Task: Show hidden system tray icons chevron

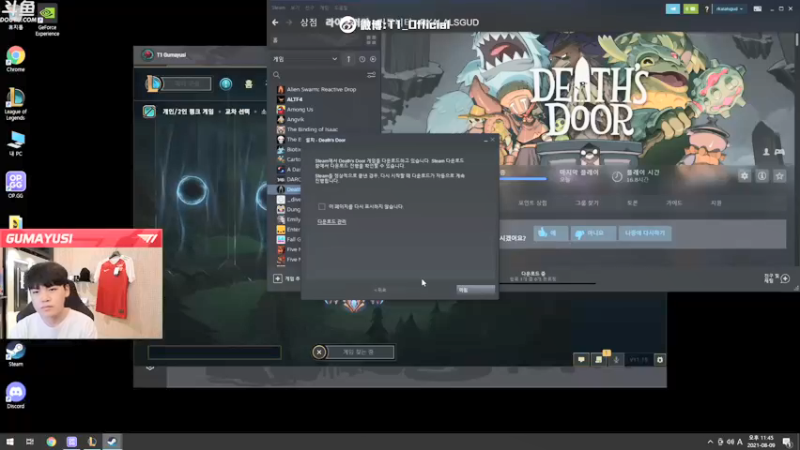Action: pyautogui.click(x=710, y=442)
